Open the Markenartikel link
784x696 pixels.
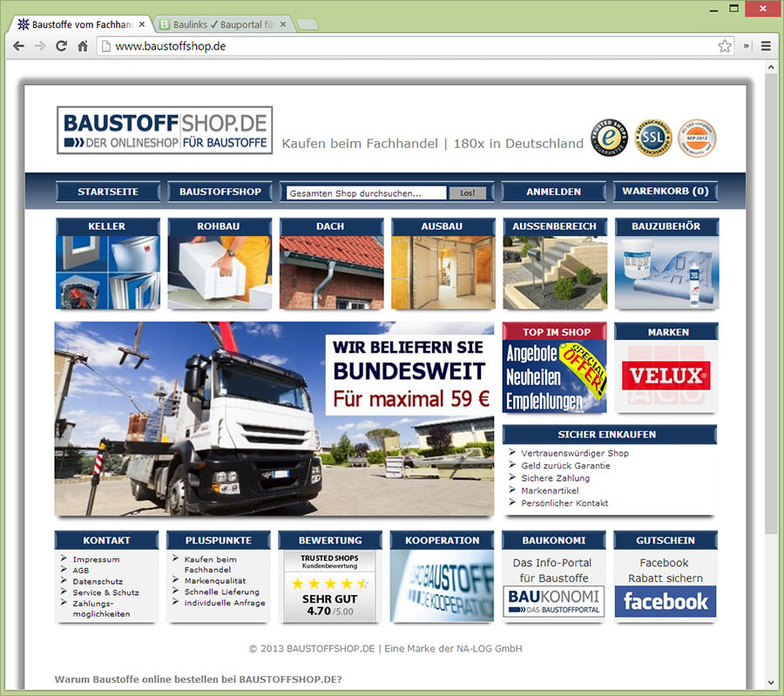coord(550,490)
